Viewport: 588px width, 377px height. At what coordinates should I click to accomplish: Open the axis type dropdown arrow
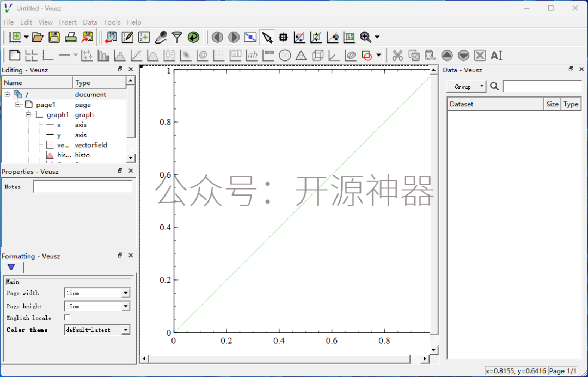pyautogui.click(x=75, y=56)
